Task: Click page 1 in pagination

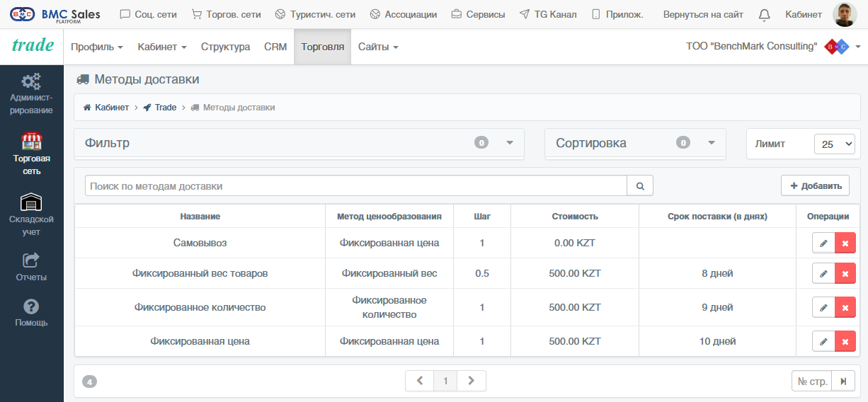Action: pyautogui.click(x=445, y=381)
